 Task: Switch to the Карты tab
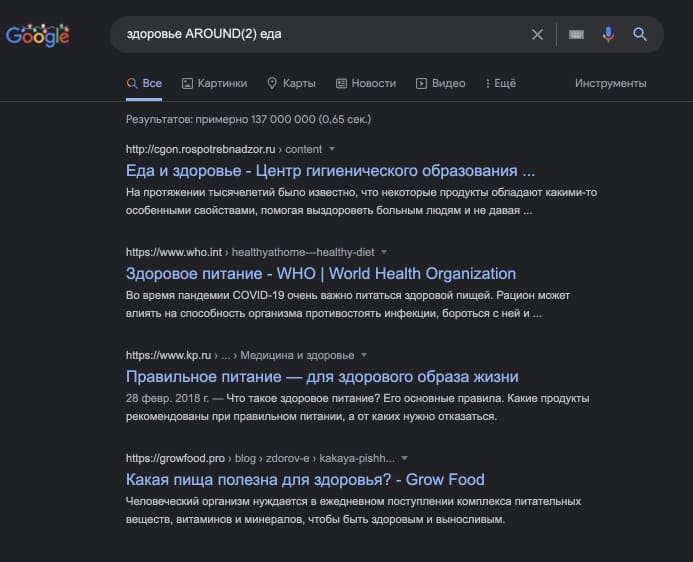291,84
